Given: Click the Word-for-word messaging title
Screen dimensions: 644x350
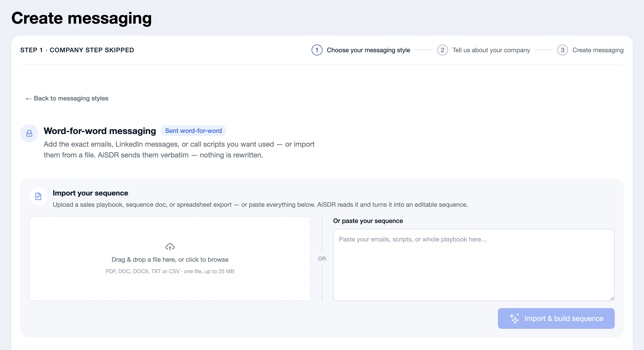Looking at the screenshot, I should coord(100,131).
